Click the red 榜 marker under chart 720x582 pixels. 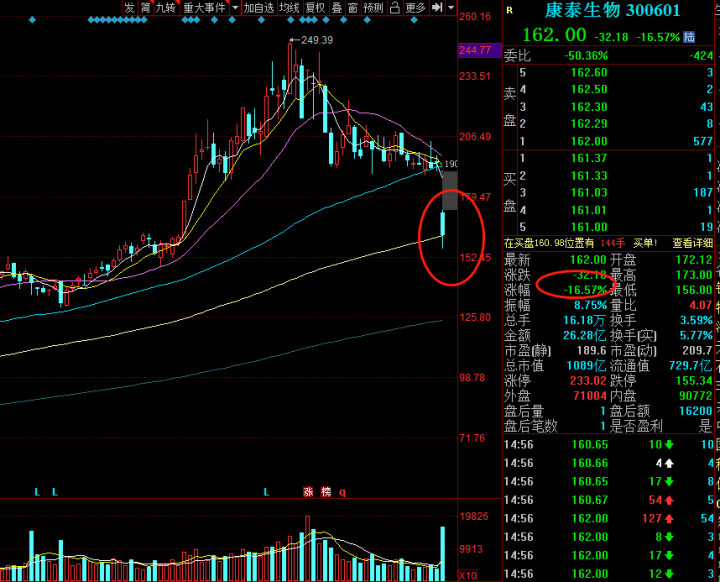[x=325, y=492]
